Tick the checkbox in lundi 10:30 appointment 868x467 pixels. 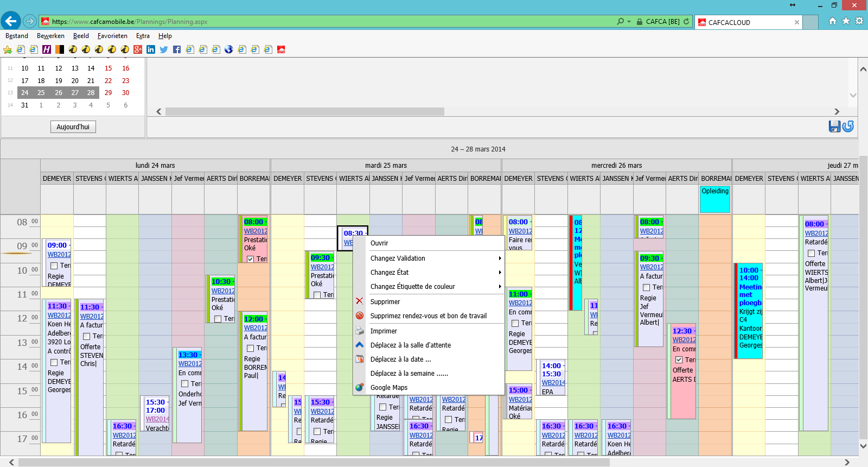point(218,319)
